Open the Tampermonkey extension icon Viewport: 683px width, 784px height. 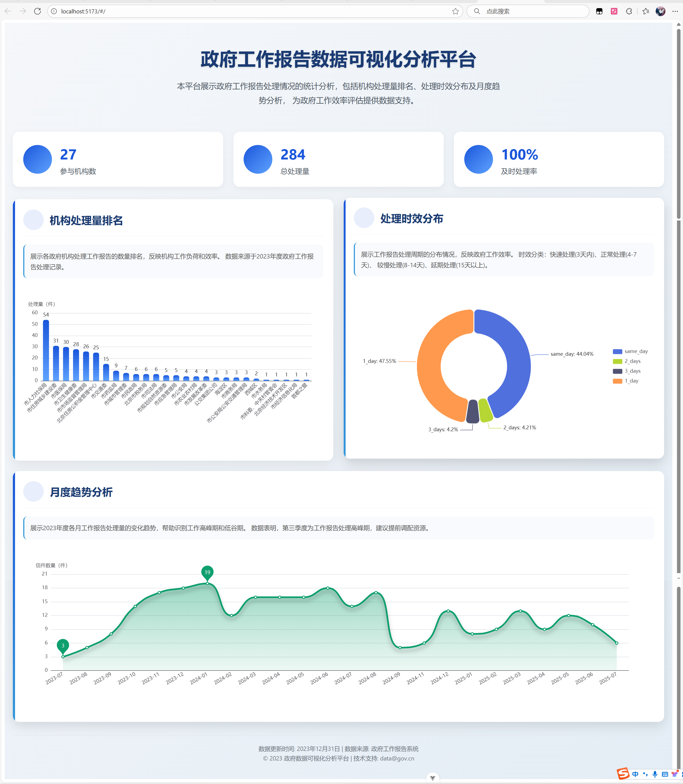599,11
